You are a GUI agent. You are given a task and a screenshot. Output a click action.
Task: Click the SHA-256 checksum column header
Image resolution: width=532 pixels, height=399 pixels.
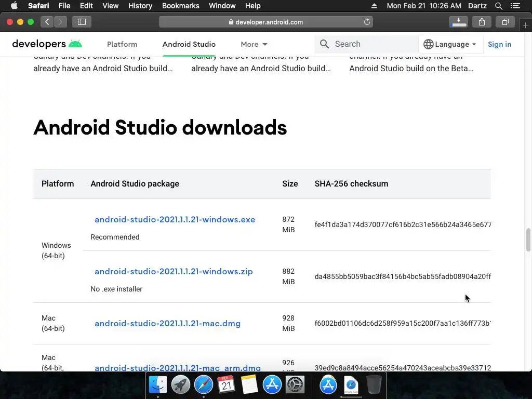351,183
